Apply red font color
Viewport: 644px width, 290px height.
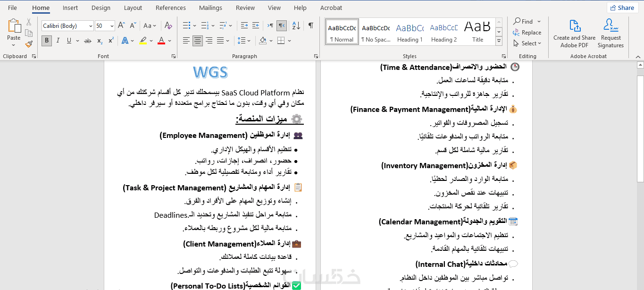click(161, 41)
